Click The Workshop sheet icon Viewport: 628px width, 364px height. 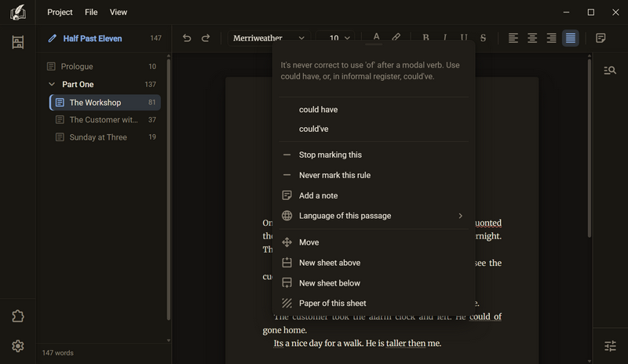click(60, 103)
